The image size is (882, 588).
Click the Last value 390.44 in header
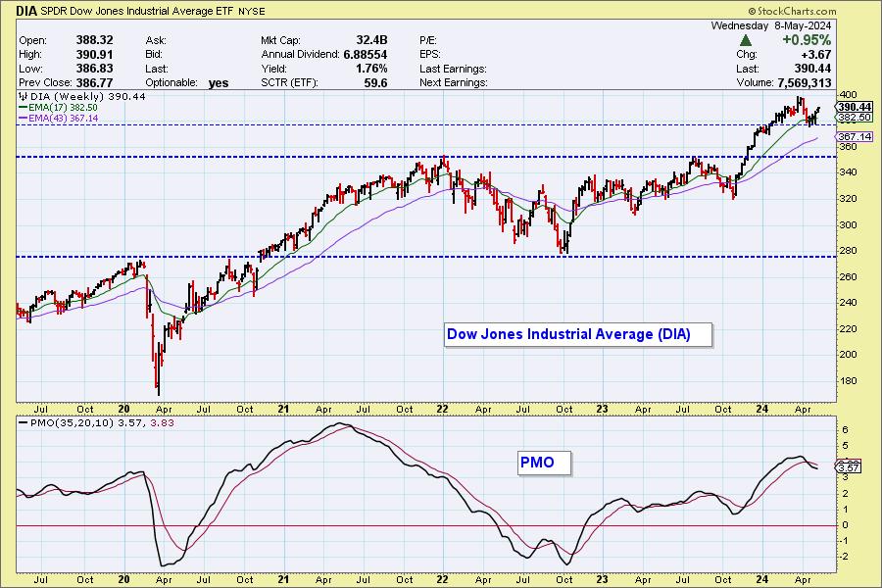pyautogui.click(x=812, y=68)
